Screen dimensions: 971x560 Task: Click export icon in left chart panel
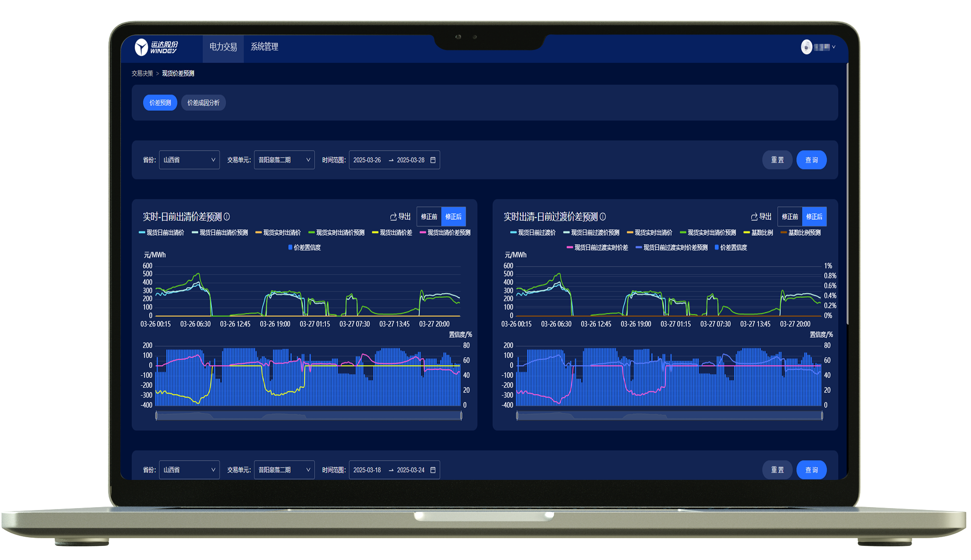(x=394, y=217)
